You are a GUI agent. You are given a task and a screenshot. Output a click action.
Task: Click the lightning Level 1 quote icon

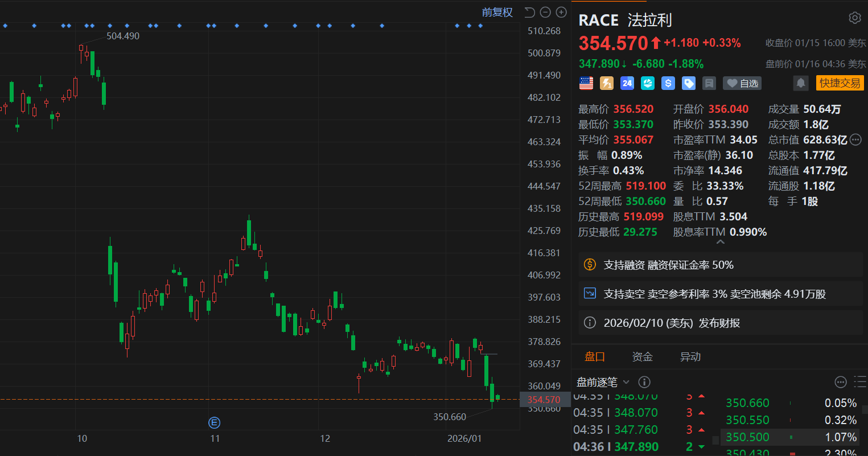606,84
